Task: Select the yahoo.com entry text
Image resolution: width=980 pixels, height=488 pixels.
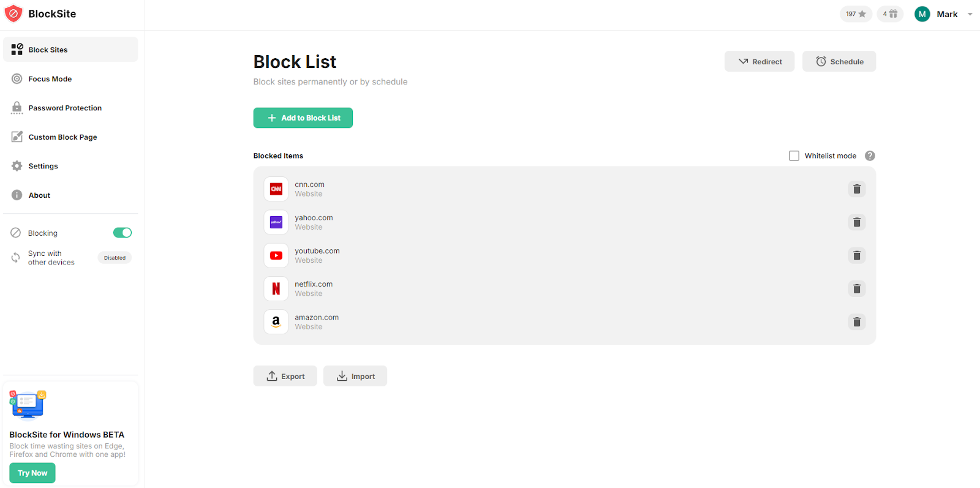Action: pyautogui.click(x=314, y=217)
